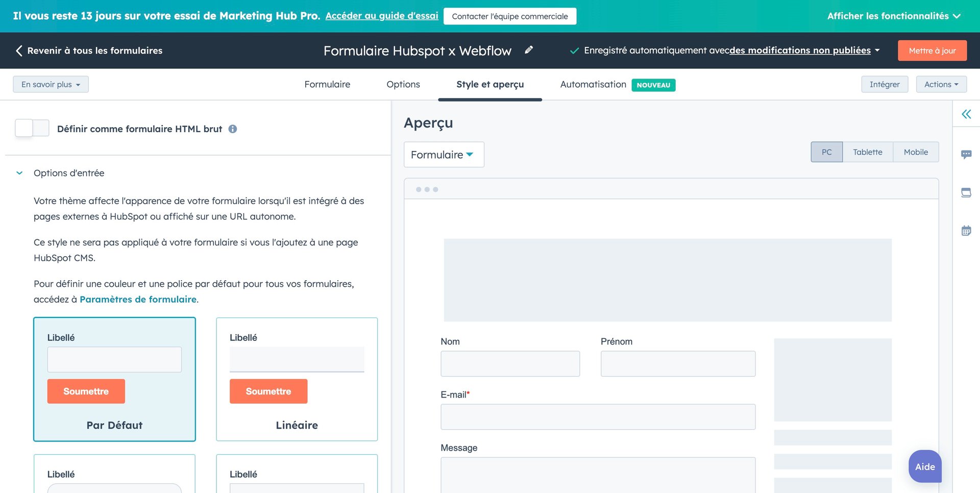Go to the Formulaire tab
This screenshot has height=493, width=980.
point(327,84)
